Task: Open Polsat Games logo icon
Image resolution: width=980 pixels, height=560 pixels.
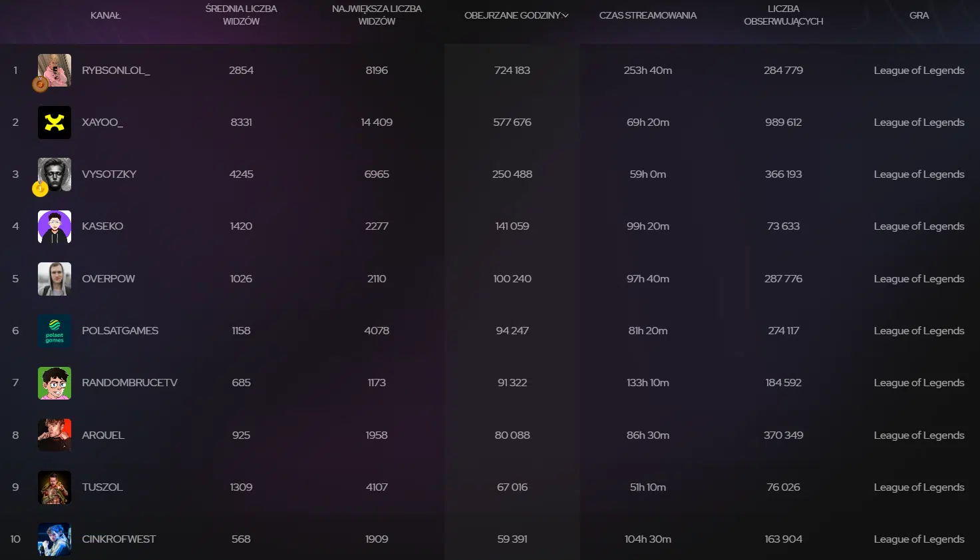Action: click(x=55, y=331)
